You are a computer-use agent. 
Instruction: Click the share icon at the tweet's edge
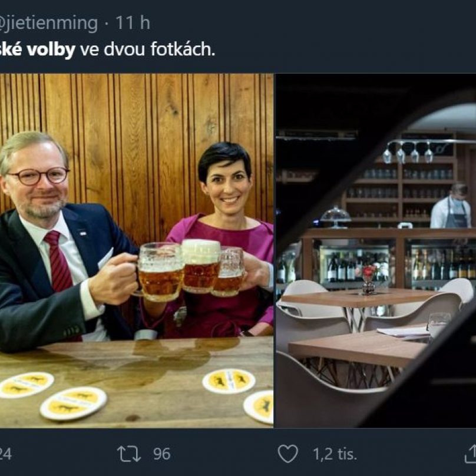471,454
